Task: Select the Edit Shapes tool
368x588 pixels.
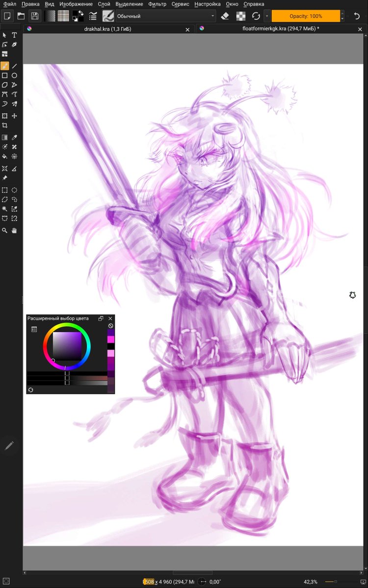Action: (4, 45)
